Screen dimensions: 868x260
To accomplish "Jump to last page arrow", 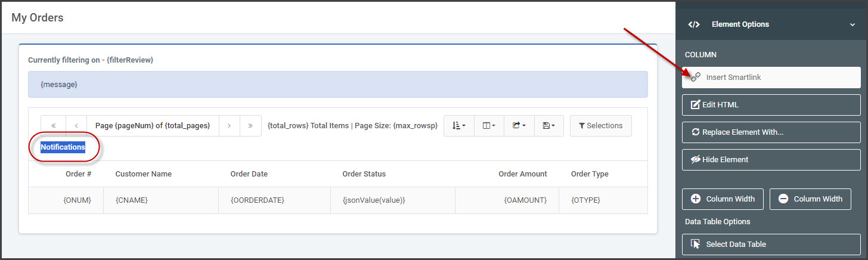I will click(250, 126).
